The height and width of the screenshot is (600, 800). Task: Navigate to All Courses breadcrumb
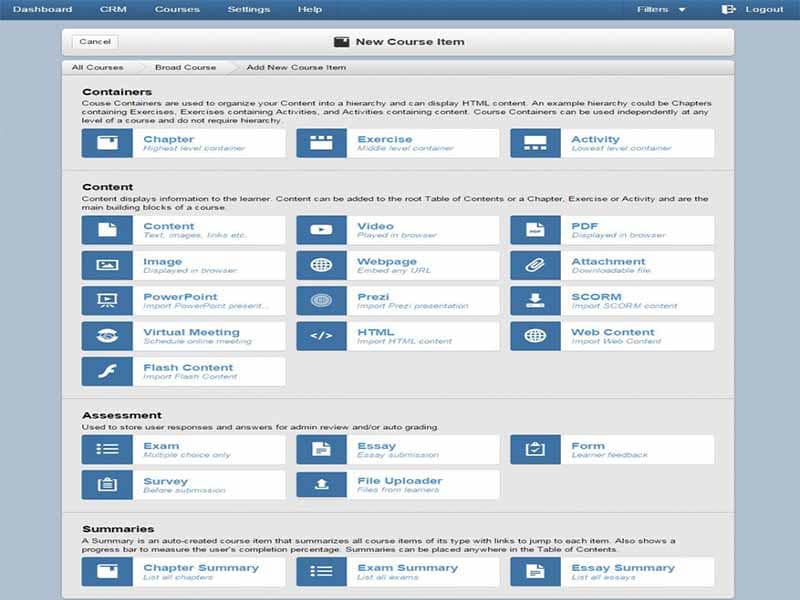(x=98, y=67)
